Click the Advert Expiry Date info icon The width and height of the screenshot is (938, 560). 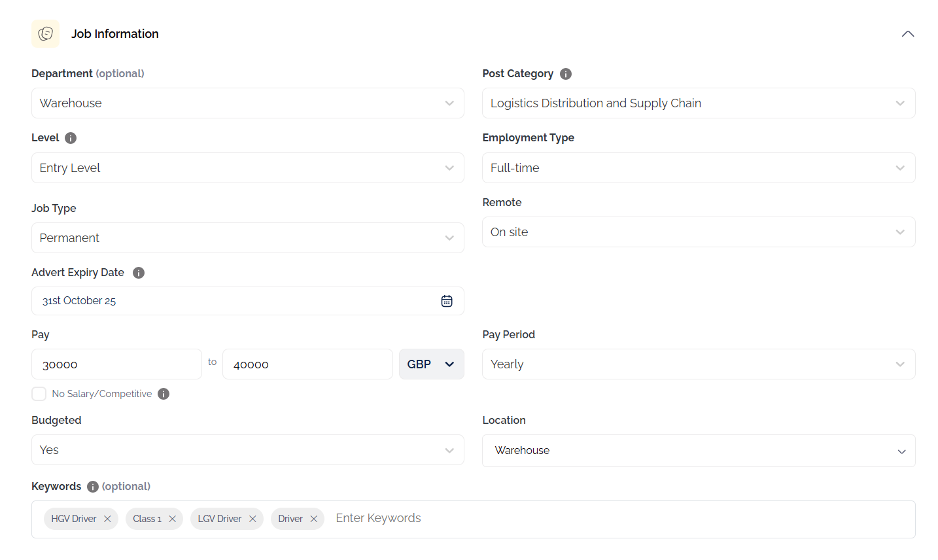point(139,273)
